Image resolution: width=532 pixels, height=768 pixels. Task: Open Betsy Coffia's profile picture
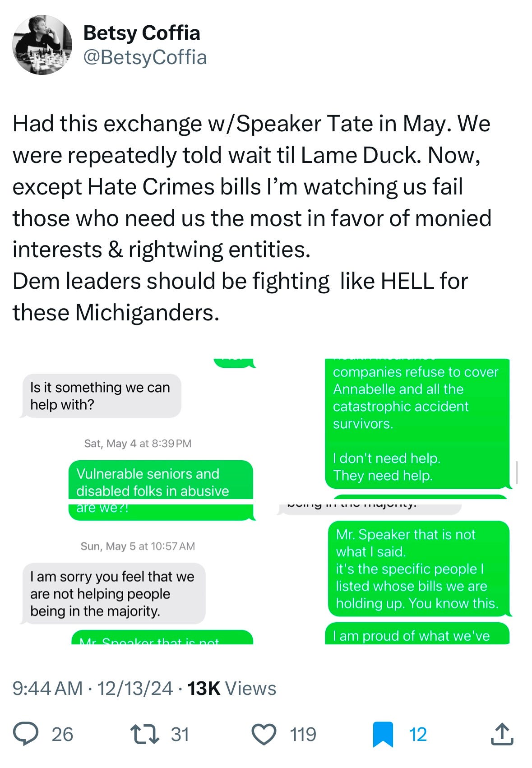pyautogui.click(x=42, y=45)
